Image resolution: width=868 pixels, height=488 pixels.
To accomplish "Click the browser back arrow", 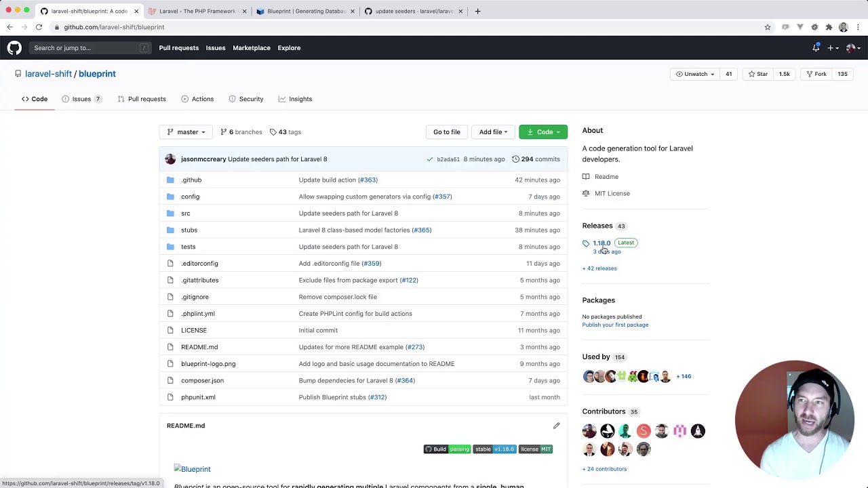I will tap(9, 27).
